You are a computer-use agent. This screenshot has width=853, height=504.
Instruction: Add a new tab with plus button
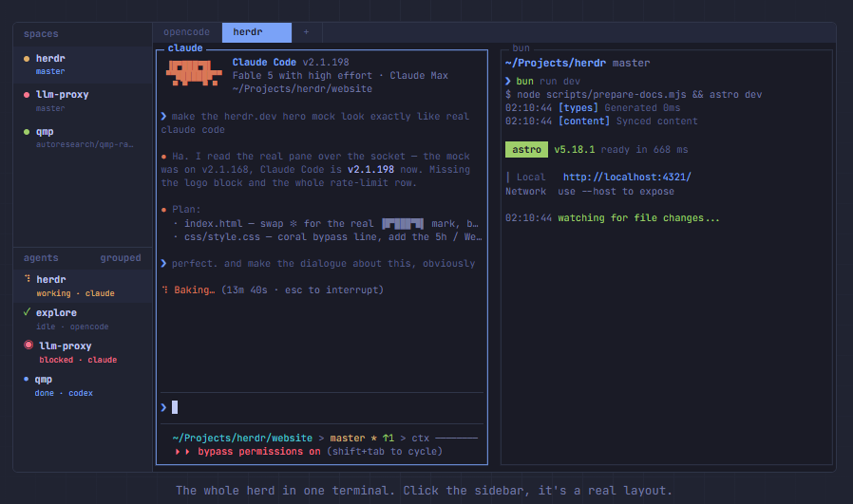click(x=306, y=32)
